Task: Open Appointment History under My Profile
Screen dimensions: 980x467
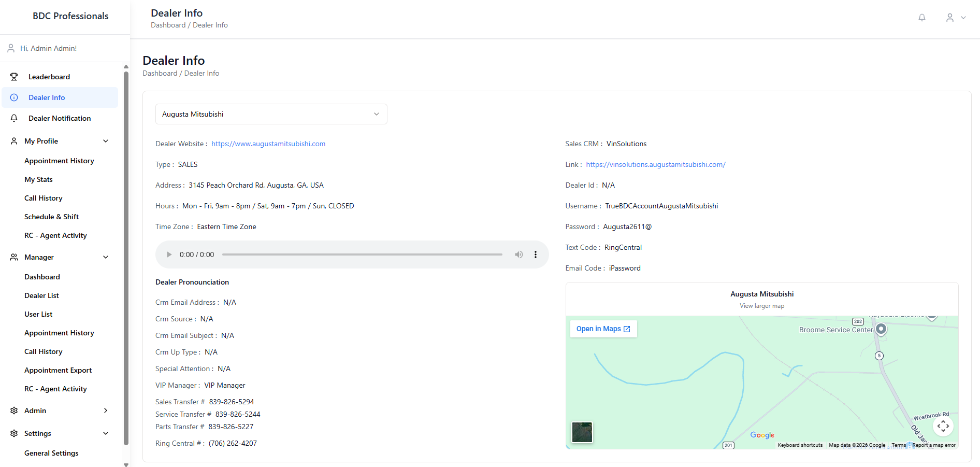Action: (59, 161)
